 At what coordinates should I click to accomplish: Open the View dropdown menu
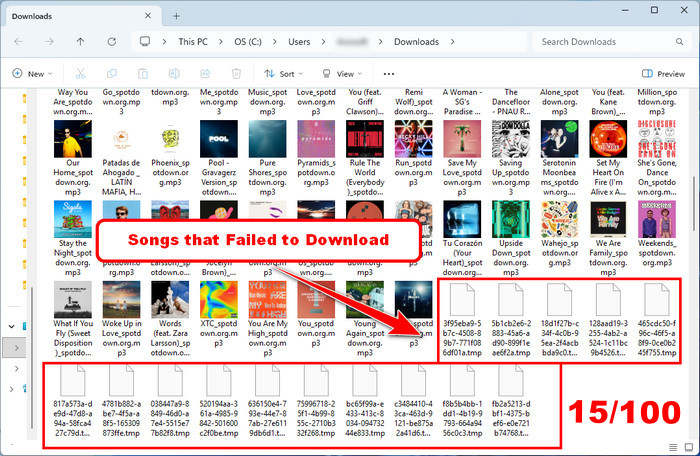pos(342,74)
